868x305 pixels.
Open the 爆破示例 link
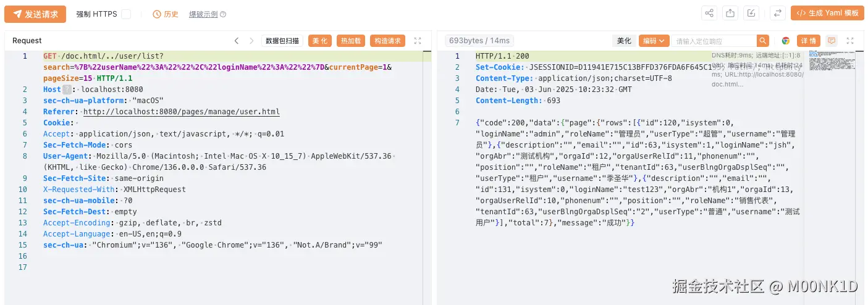tap(203, 14)
